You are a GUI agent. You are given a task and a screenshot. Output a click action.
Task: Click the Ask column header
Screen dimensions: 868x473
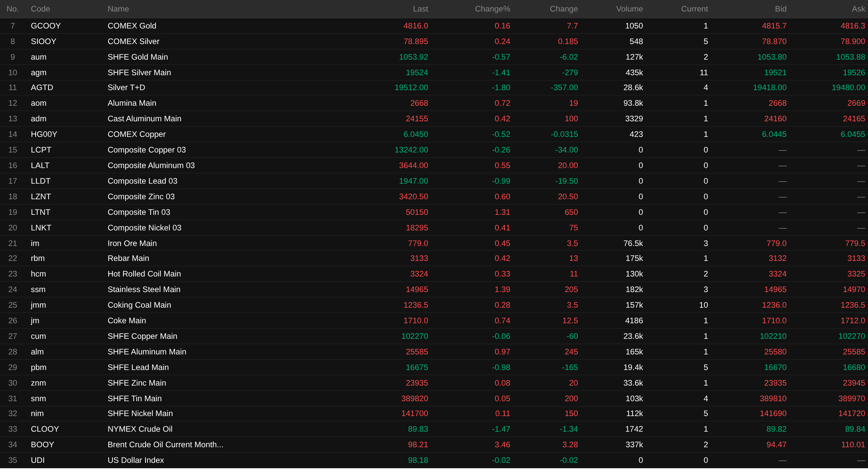click(858, 9)
